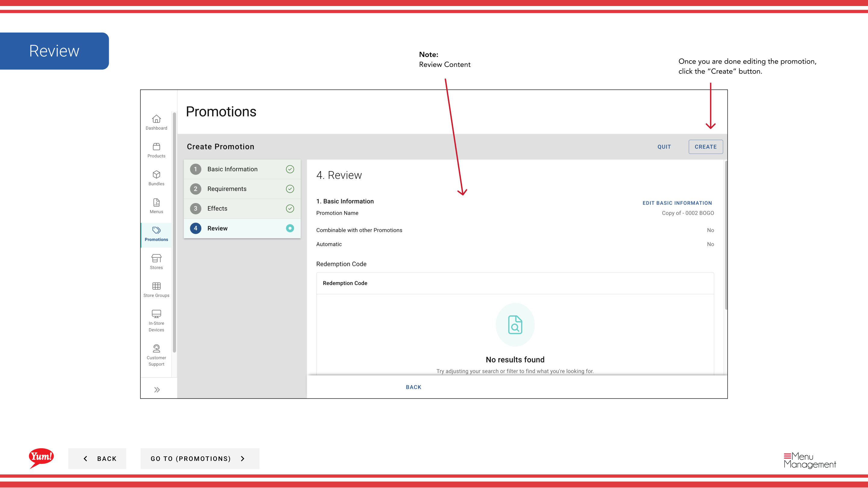Go to Effects step
Image resolution: width=868 pixels, height=488 pixels.
tap(242, 208)
